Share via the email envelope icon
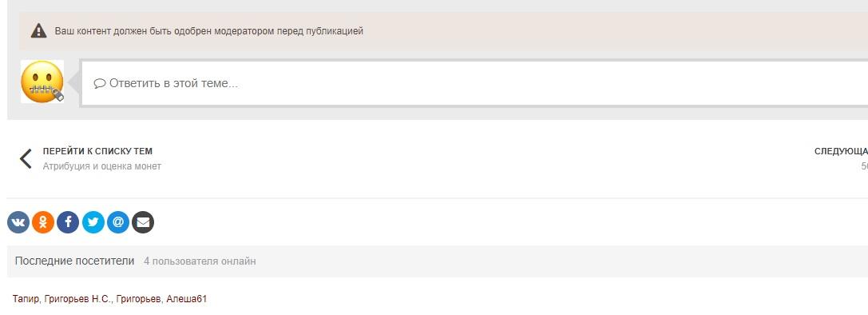868x315 pixels. pyautogui.click(x=143, y=222)
